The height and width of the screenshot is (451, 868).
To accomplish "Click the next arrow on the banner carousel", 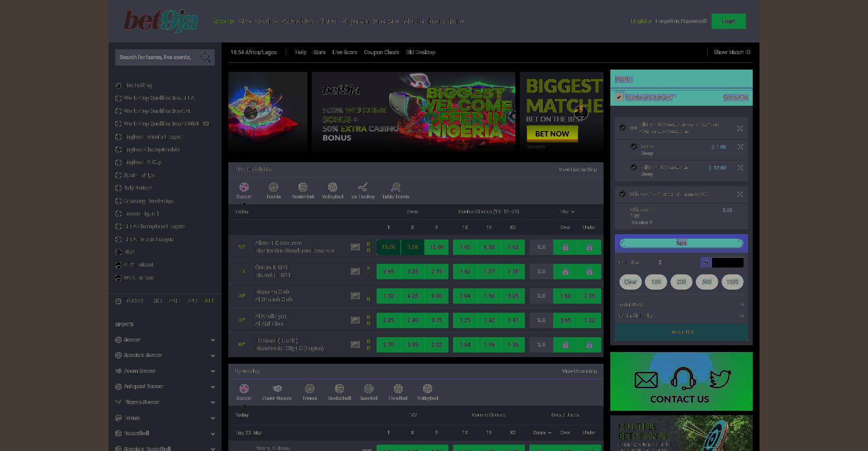I will point(581,113).
